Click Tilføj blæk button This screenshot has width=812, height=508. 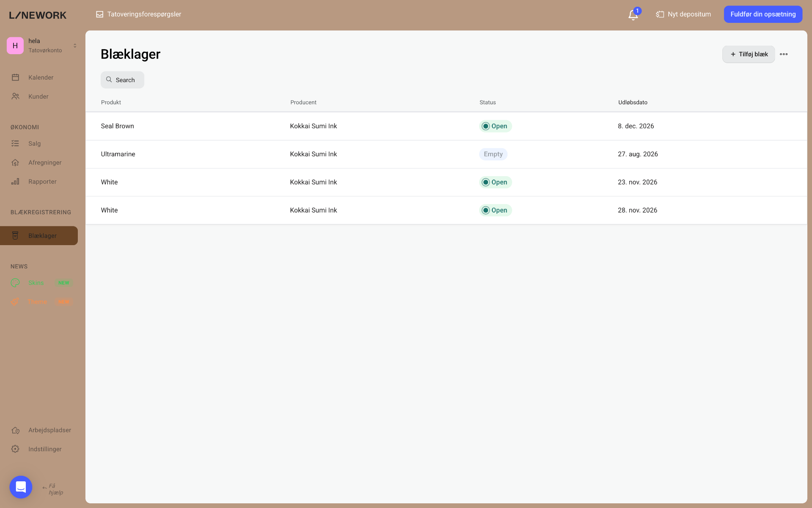pyautogui.click(x=749, y=54)
